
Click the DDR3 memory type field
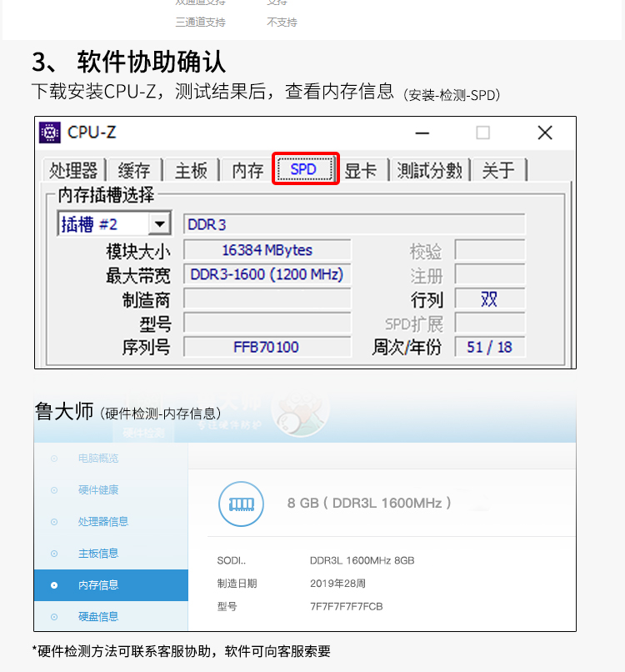pyautogui.click(x=354, y=224)
